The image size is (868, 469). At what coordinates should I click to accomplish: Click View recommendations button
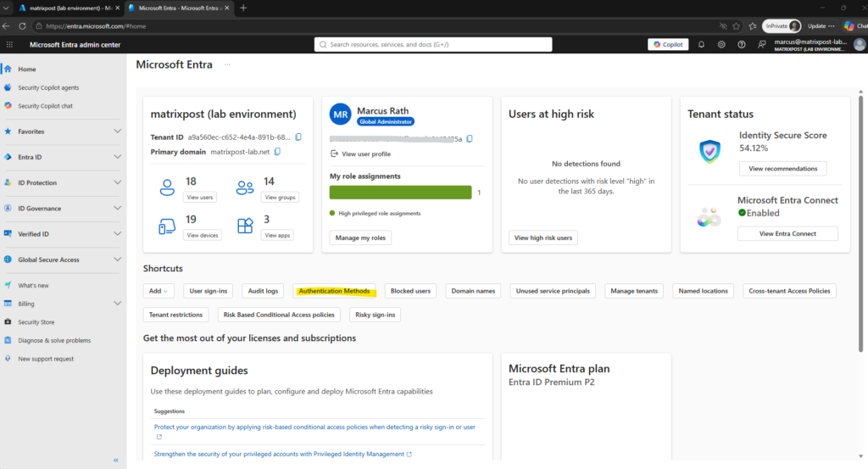[x=782, y=168]
